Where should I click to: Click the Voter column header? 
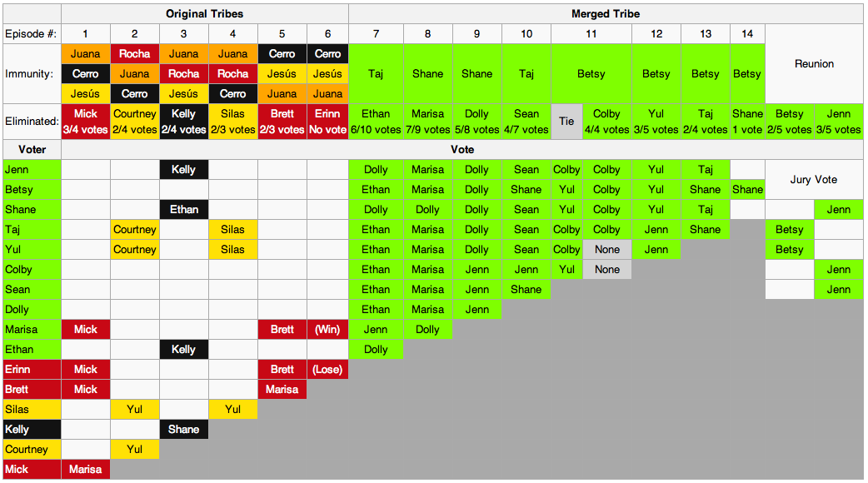pos(32,149)
